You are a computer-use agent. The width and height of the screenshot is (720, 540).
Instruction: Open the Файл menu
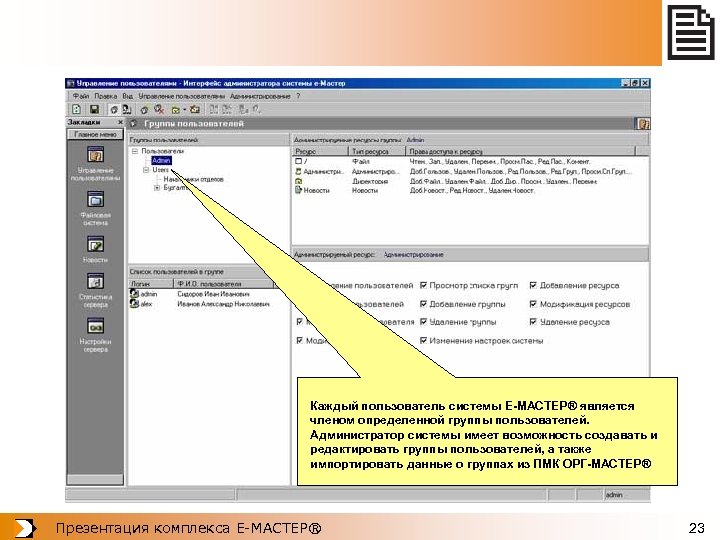81,96
